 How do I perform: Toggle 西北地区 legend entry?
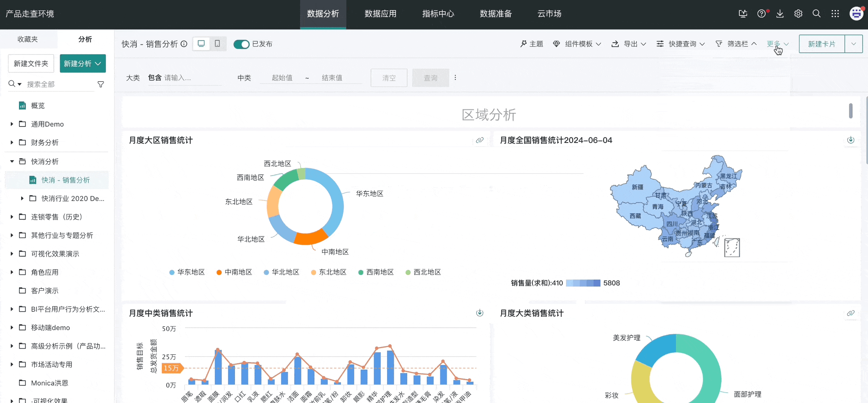(423, 272)
